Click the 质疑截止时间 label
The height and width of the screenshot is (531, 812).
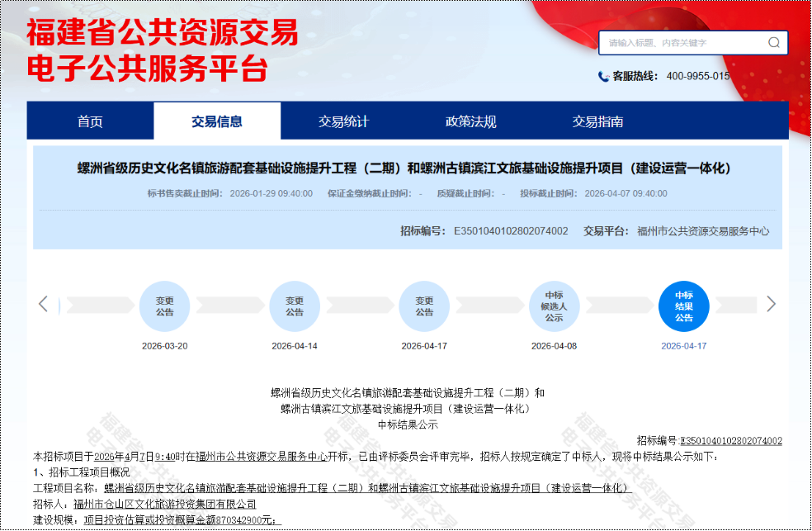coord(465,193)
